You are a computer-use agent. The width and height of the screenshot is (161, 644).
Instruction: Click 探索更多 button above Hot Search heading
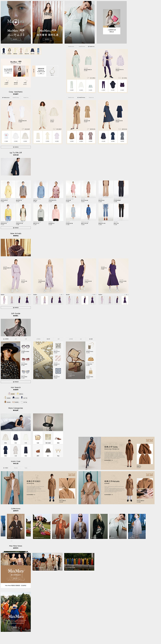(x=16, y=382)
